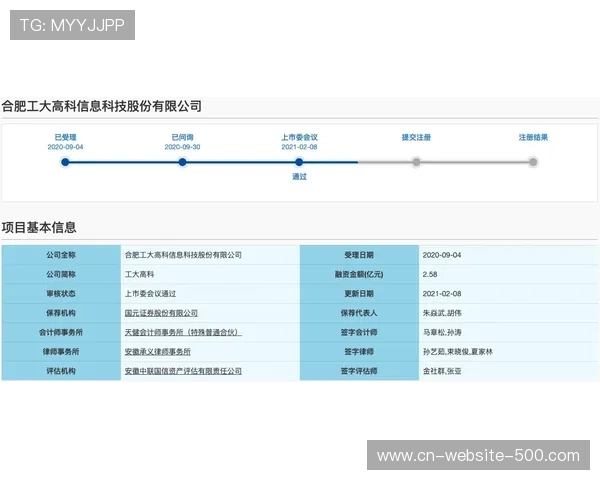Click the 提交注册 stage label
600x480 pixels.
click(416, 137)
